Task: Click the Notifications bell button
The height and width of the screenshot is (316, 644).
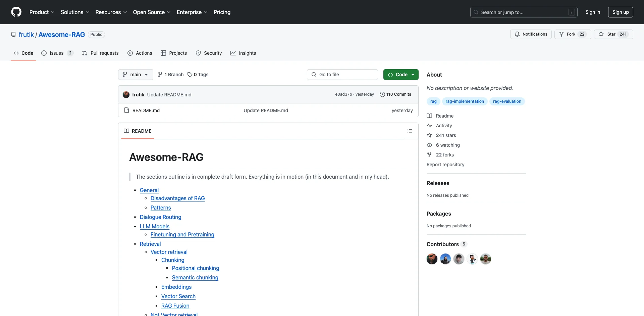Action: [x=531, y=34]
